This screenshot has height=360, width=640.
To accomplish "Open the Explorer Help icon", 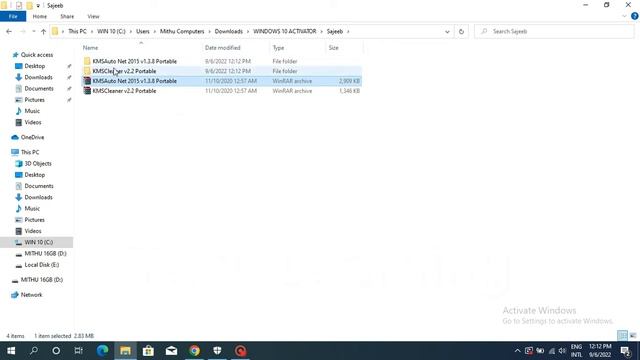I will coord(634,16).
